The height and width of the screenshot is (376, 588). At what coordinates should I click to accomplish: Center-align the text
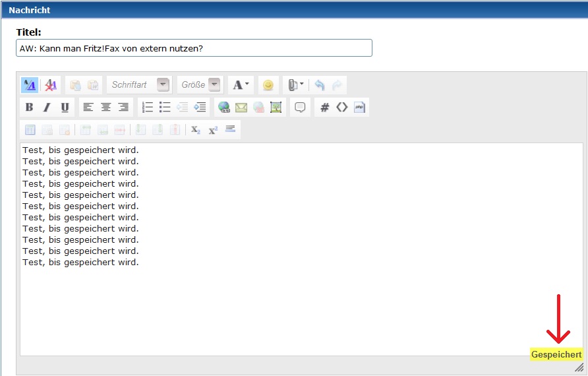[x=105, y=108]
